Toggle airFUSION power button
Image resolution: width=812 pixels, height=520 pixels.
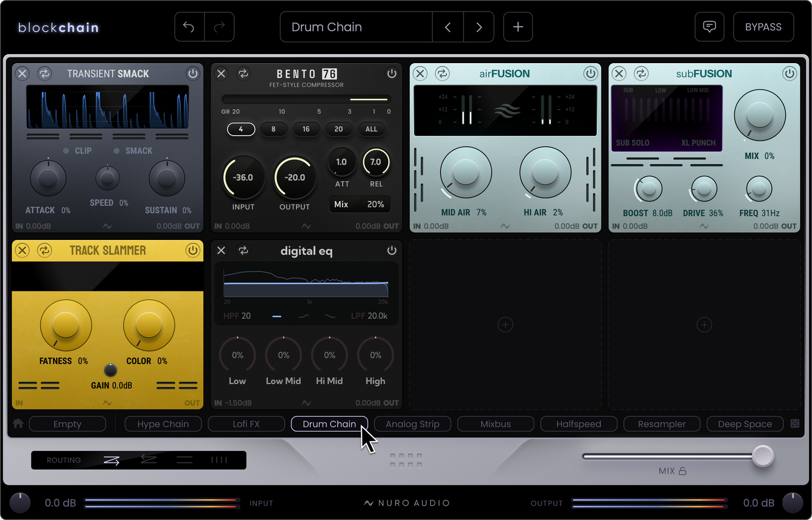tap(590, 74)
